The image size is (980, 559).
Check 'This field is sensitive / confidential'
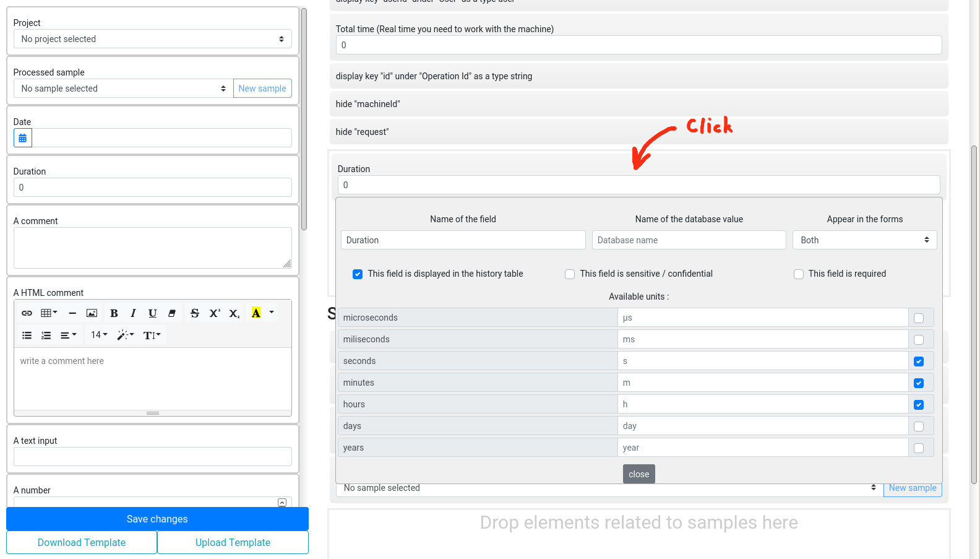(x=570, y=274)
